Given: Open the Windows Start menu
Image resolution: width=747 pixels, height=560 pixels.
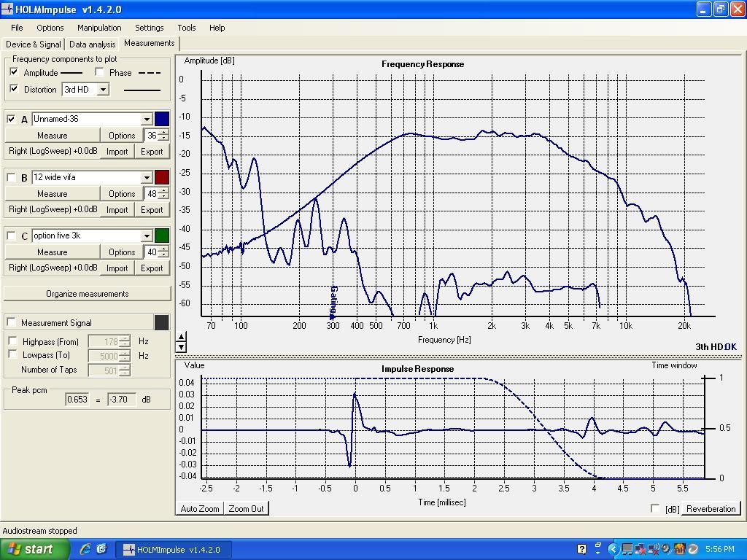Looking at the screenshot, I should point(34,549).
